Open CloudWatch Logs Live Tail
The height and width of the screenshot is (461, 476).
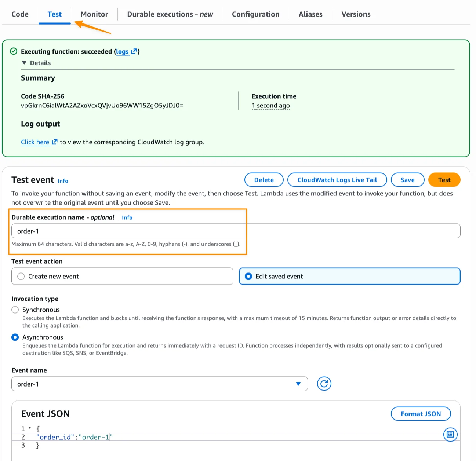(337, 180)
